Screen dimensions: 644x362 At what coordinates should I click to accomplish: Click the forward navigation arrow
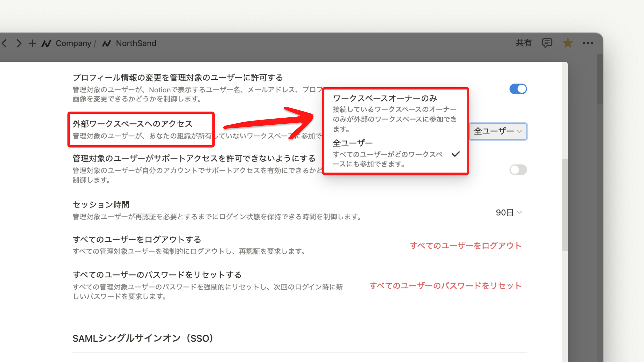19,43
